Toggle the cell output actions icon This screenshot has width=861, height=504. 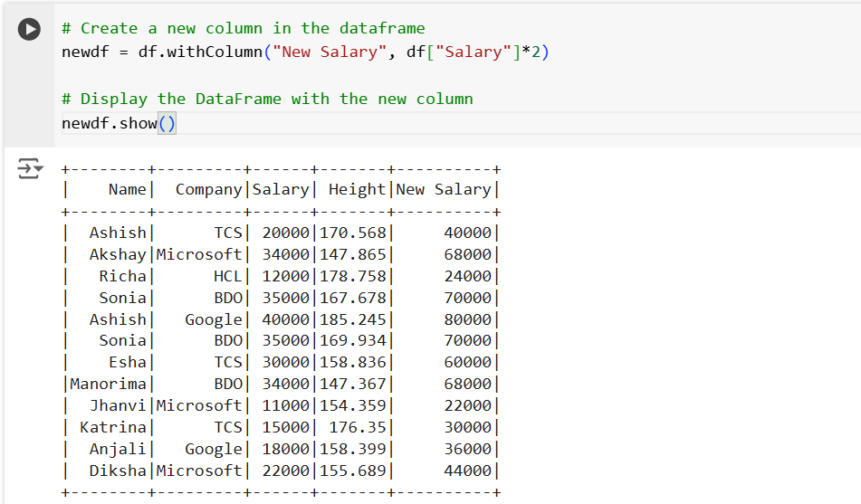coord(29,169)
